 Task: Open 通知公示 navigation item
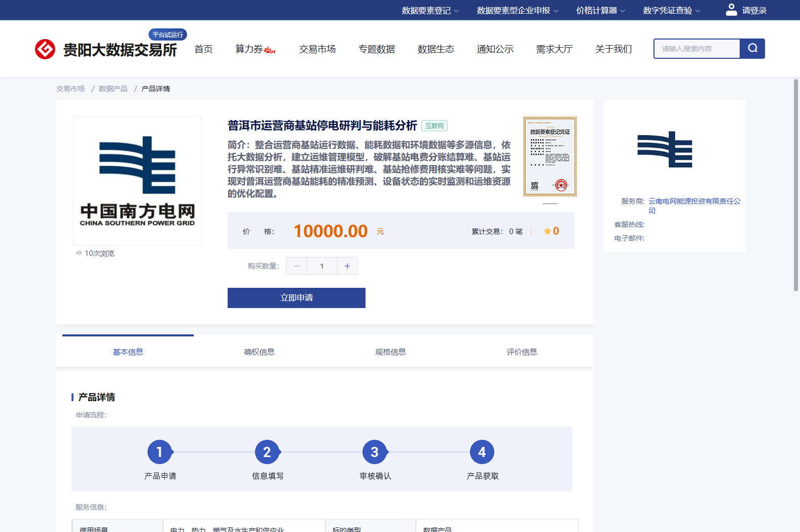coord(495,49)
